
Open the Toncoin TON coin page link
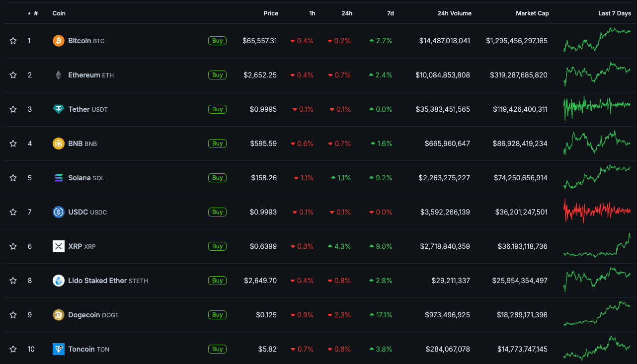[89, 349]
